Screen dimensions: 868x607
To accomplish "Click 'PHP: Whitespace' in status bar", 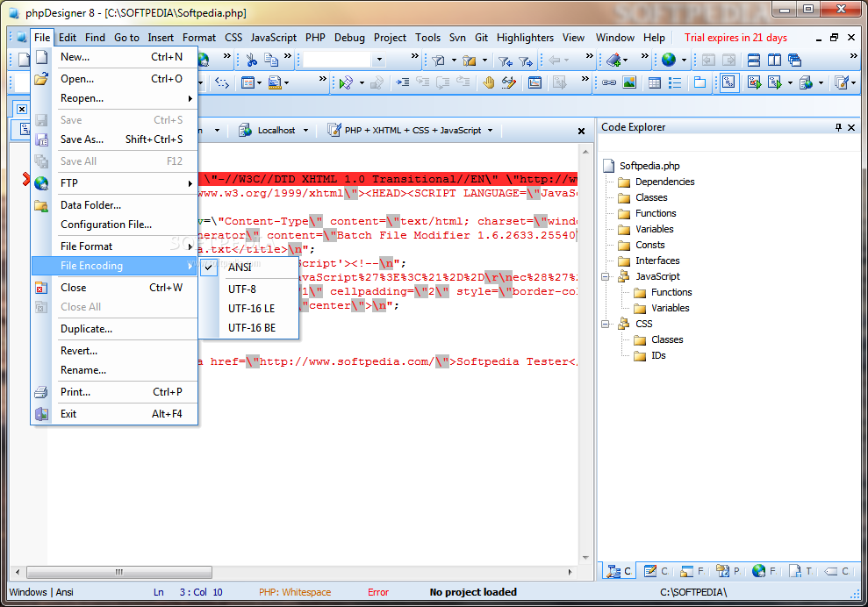I will pyautogui.click(x=295, y=592).
